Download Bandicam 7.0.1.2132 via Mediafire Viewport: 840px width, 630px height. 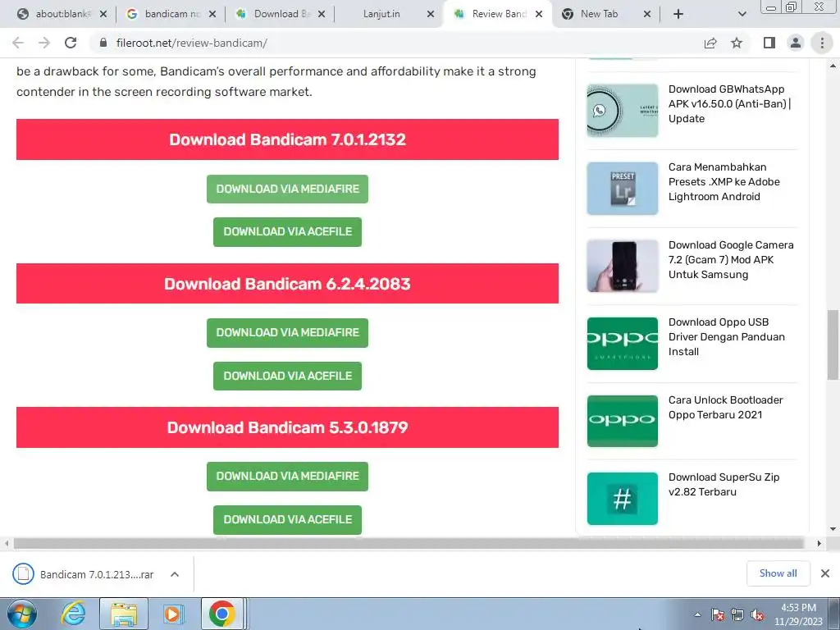coord(287,189)
